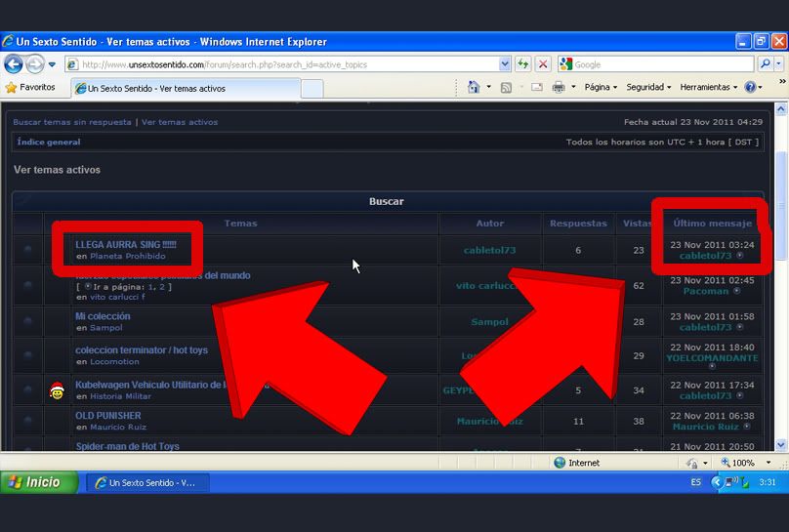The image size is (789, 532).
Task: Open the Planeta Prohibido forum link
Action: (128, 256)
